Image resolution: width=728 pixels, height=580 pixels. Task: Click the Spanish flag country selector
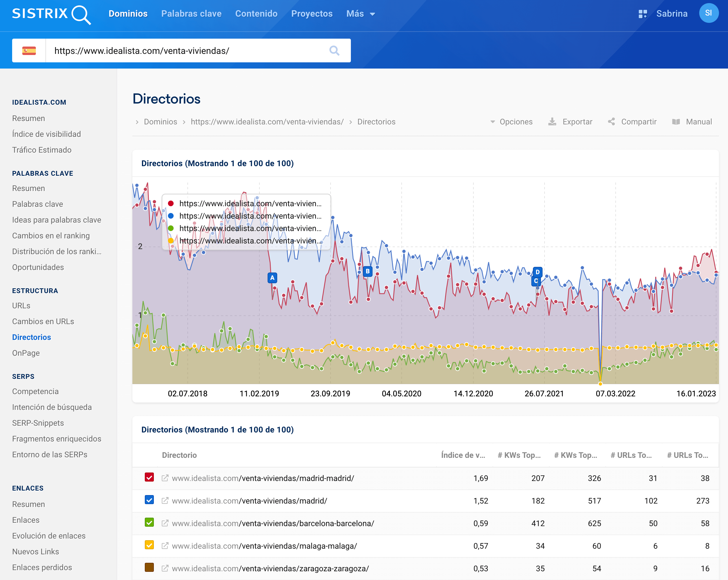click(29, 50)
